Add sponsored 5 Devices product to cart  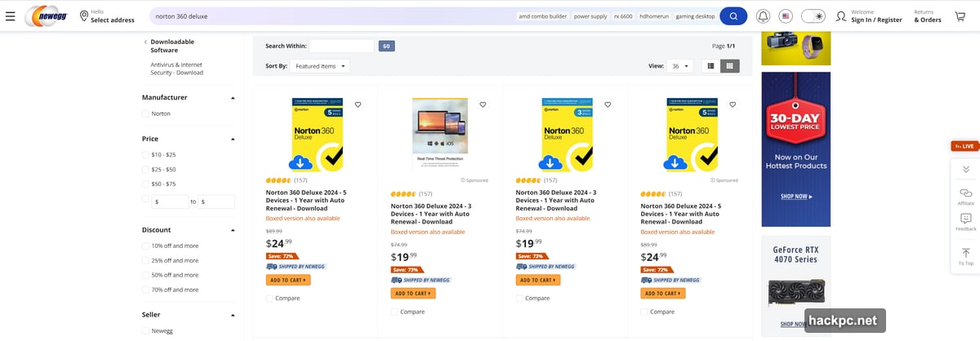coord(663,294)
